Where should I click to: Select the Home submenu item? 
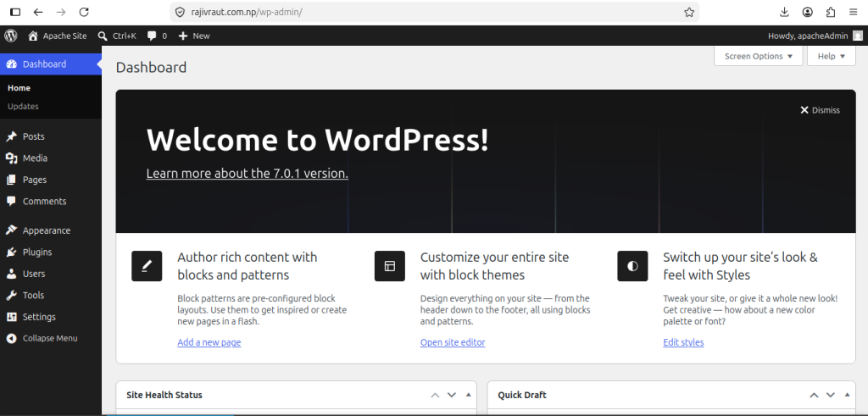click(19, 88)
